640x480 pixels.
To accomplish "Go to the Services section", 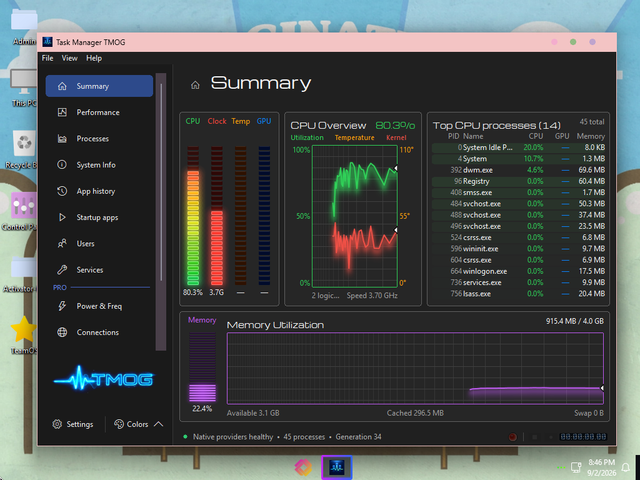I will (99, 270).
